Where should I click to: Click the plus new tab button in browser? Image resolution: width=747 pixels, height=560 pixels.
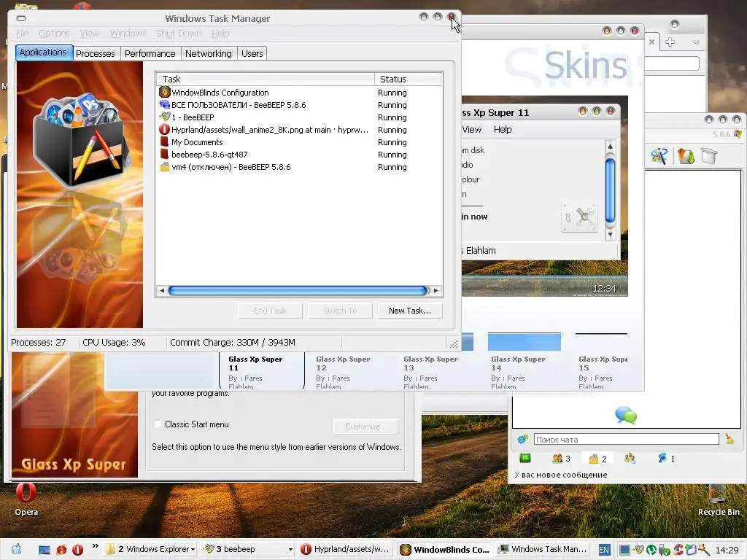pos(670,42)
